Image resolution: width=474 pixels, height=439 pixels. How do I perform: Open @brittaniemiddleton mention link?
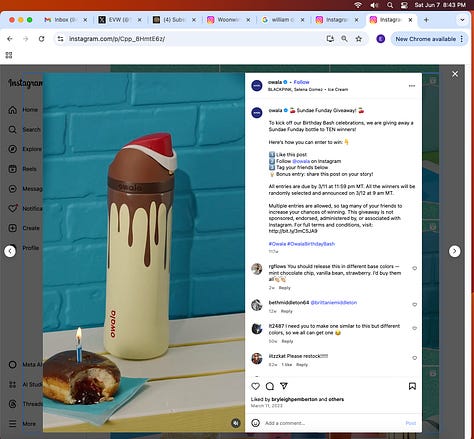pos(334,303)
